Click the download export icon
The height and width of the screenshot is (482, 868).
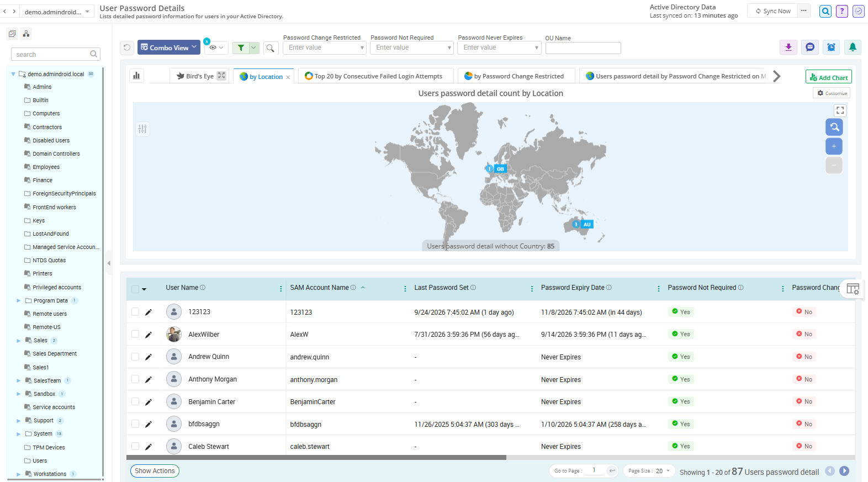tap(788, 47)
